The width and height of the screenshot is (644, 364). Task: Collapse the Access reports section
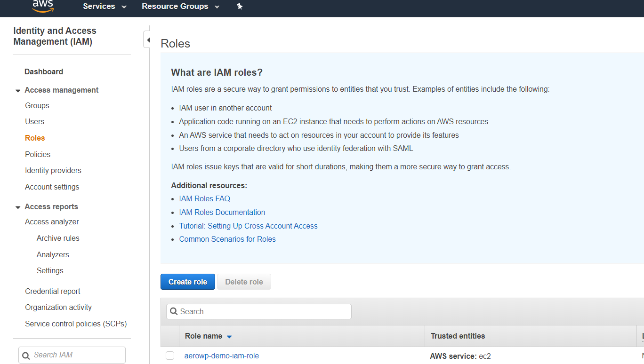click(18, 207)
